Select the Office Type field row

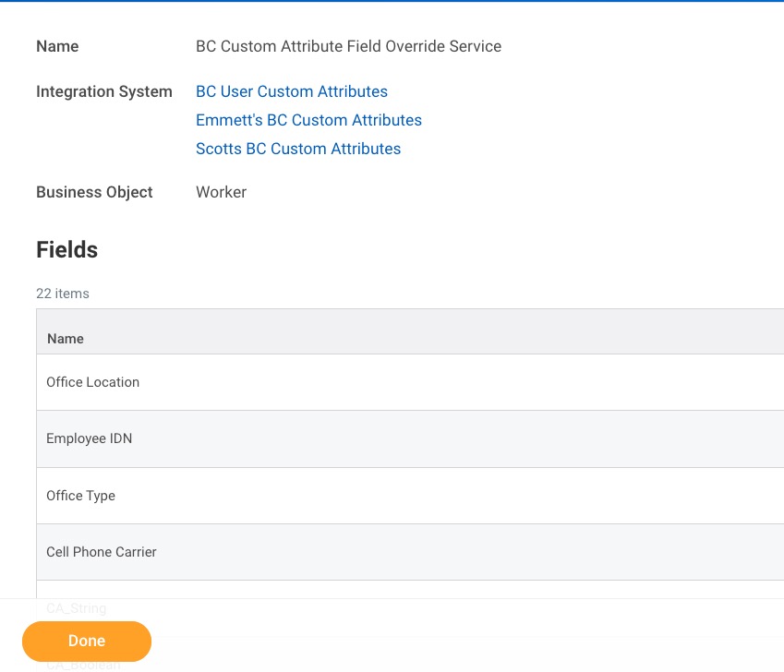point(80,496)
